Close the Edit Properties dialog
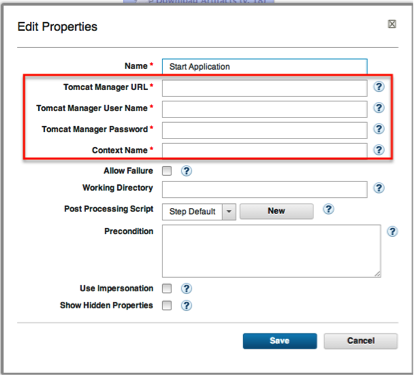Viewport: 414px width, 375px height. pyautogui.click(x=392, y=24)
